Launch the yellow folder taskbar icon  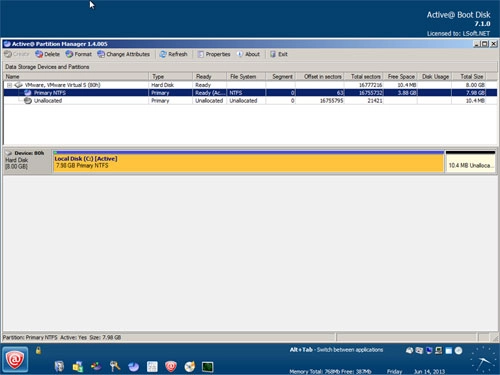(x=78, y=367)
